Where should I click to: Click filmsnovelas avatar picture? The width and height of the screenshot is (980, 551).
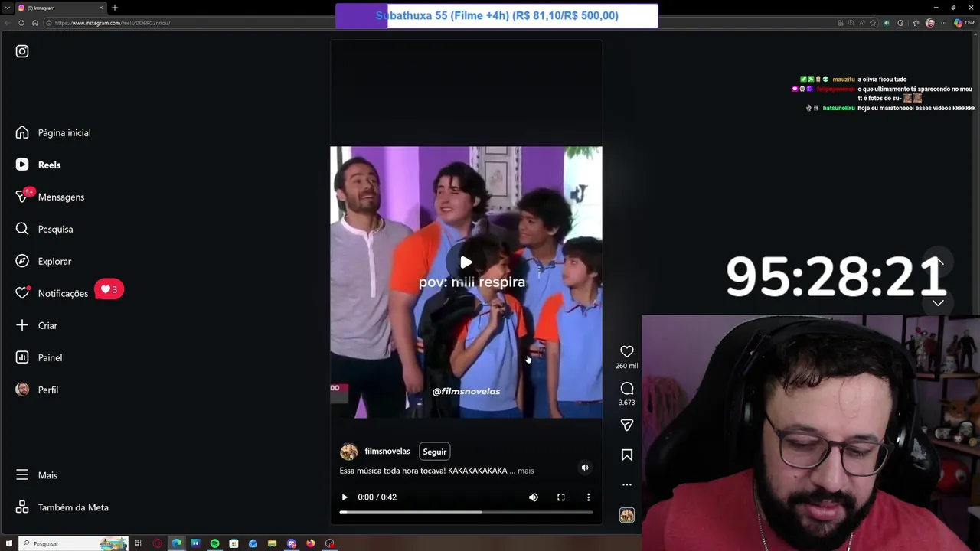[x=348, y=452]
